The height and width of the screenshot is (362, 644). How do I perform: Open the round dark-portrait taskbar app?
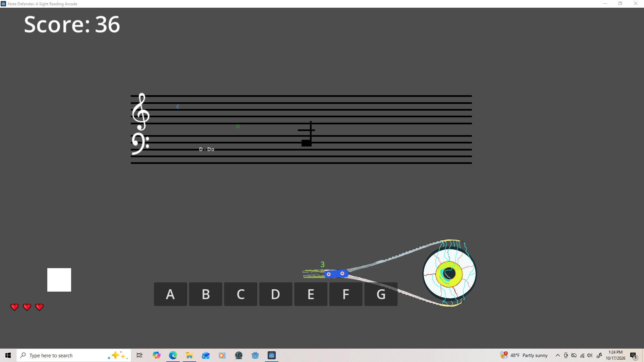tap(239, 355)
